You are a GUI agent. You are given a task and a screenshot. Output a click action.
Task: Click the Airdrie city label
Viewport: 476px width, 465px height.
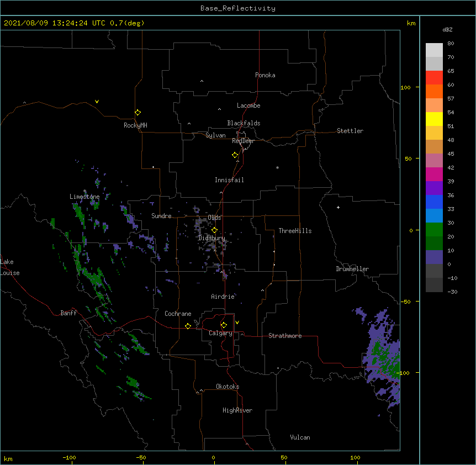pos(223,297)
